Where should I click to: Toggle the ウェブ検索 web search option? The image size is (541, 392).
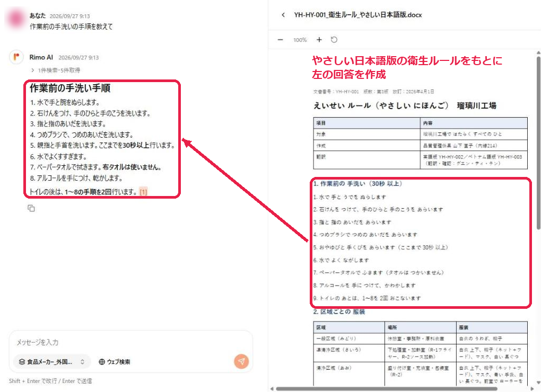[x=115, y=362]
